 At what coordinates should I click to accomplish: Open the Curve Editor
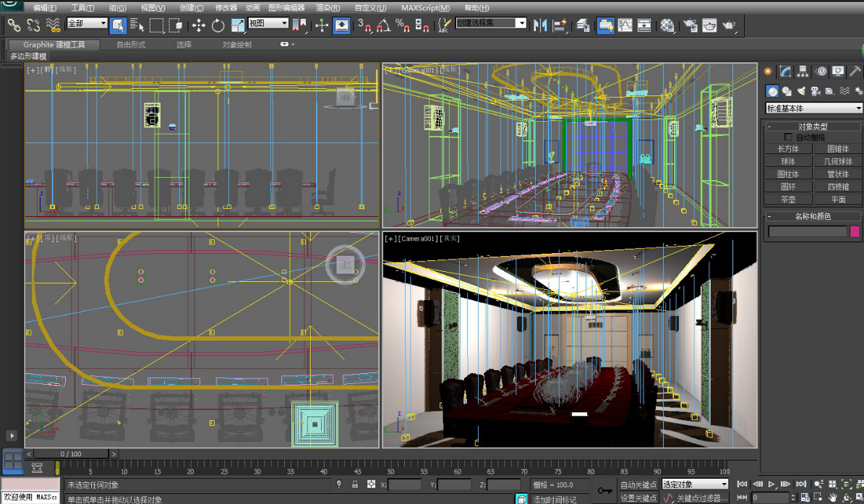pyautogui.click(x=625, y=25)
